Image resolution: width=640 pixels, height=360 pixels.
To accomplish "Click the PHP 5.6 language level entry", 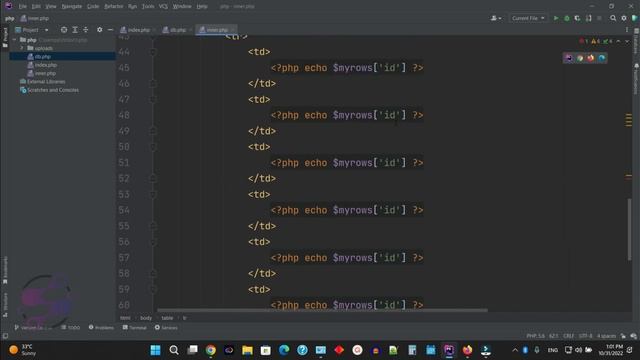I will [x=536, y=336].
